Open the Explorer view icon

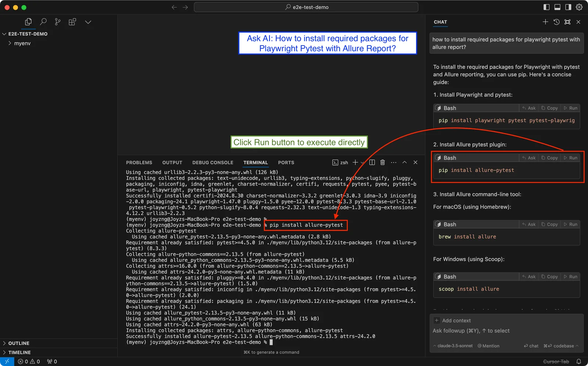(x=28, y=22)
